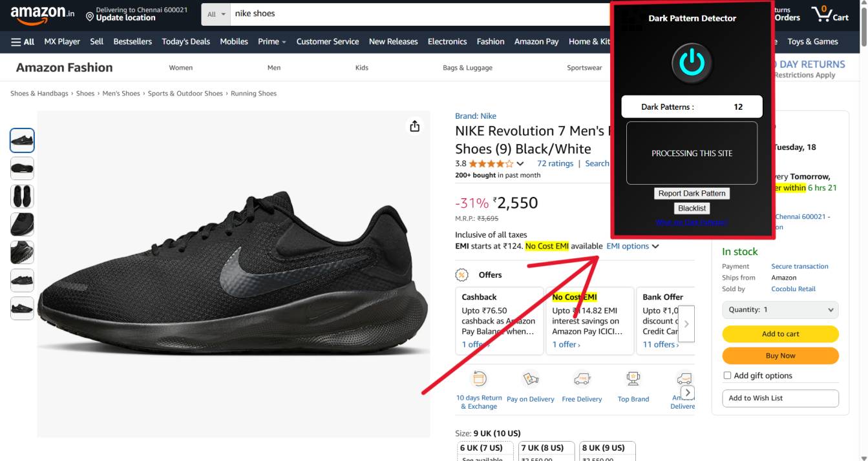Click Pay on Delivery icon
This screenshot has width=868, height=461.
(x=531, y=378)
